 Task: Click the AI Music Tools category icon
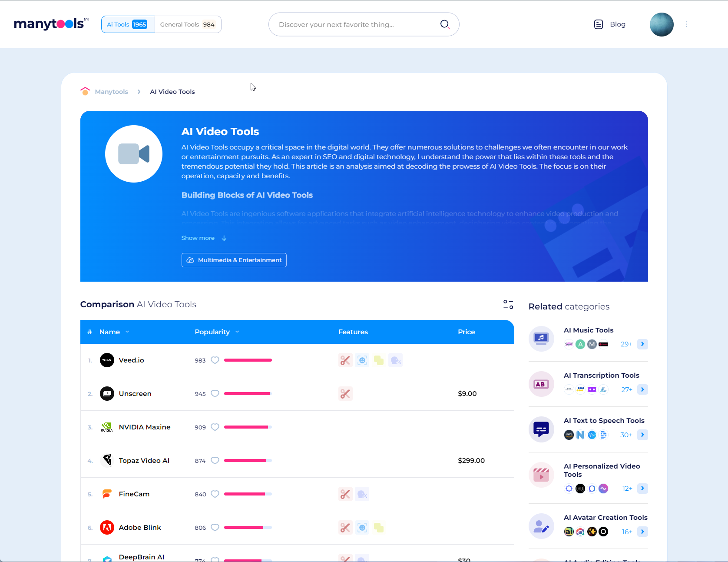point(541,339)
